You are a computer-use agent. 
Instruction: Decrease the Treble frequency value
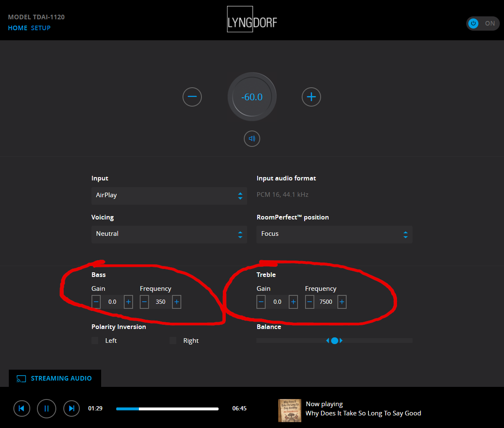310,302
